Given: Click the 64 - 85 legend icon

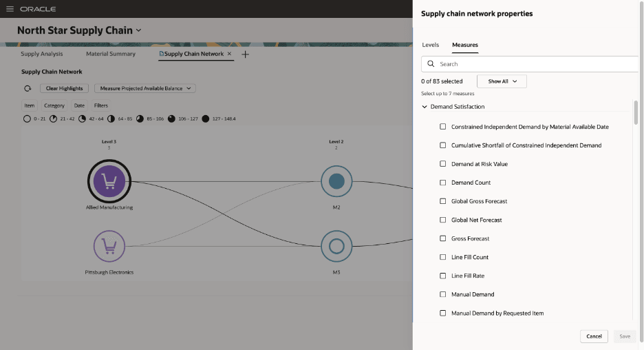Looking at the screenshot, I should [x=111, y=119].
